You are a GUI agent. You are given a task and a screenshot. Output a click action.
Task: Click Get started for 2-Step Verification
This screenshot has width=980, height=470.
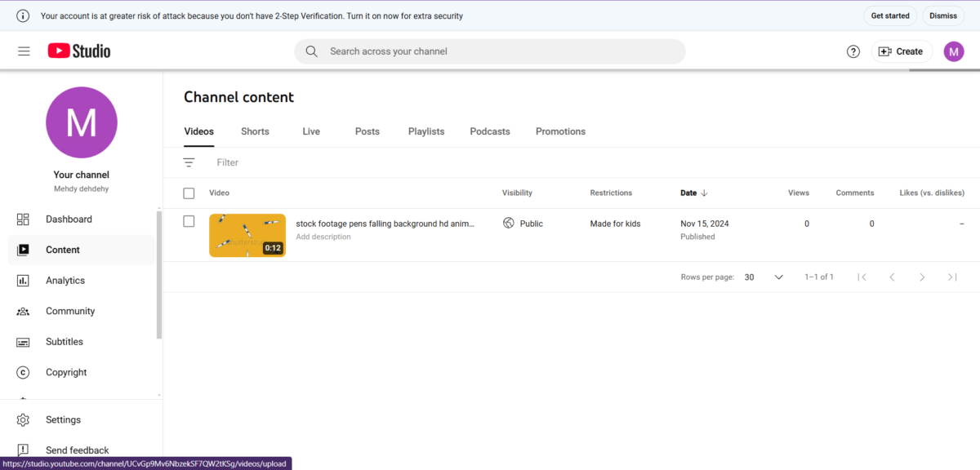pyautogui.click(x=890, y=16)
